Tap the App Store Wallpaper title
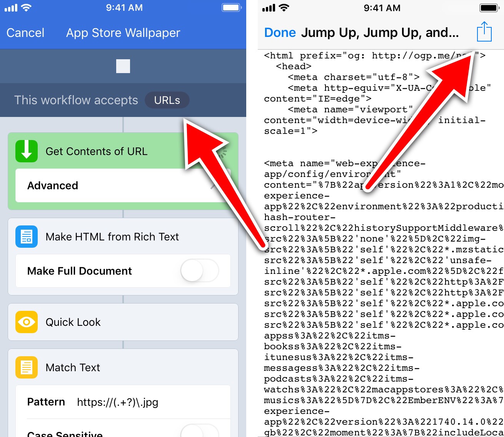The height and width of the screenshot is (437, 504). click(x=123, y=33)
